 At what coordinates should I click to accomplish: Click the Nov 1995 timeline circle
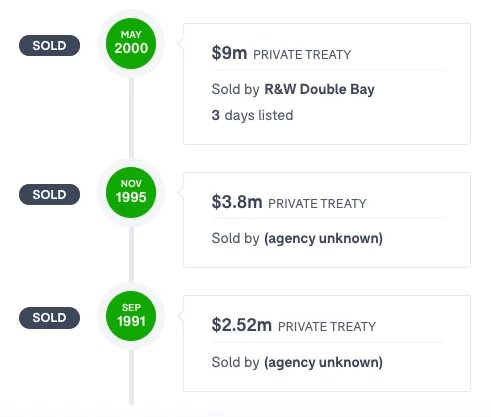tap(131, 192)
